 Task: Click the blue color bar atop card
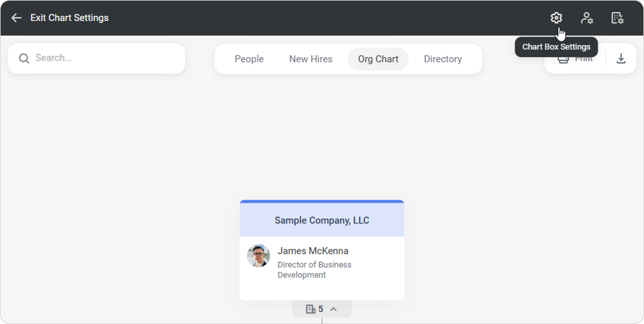(322, 201)
